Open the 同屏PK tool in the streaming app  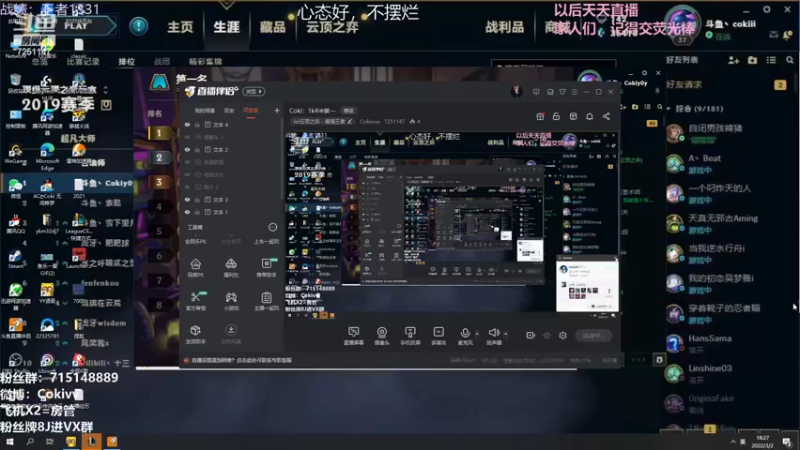pyautogui.click(x=195, y=267)
